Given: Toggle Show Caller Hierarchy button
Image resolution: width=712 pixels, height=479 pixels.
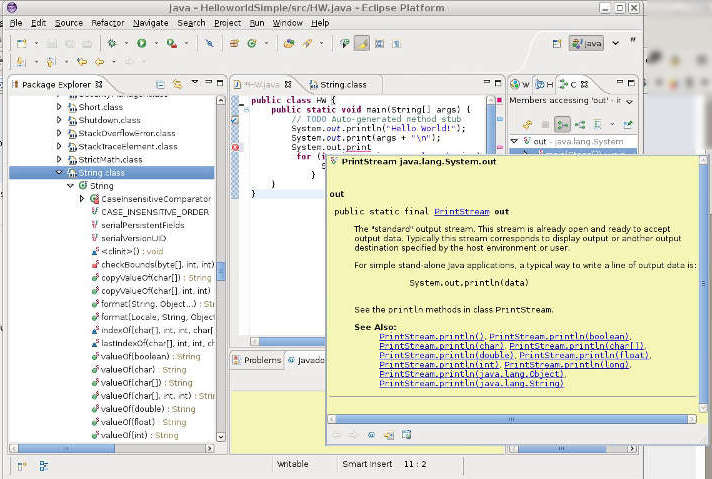Looking at the screenshot, I should 562,124.
